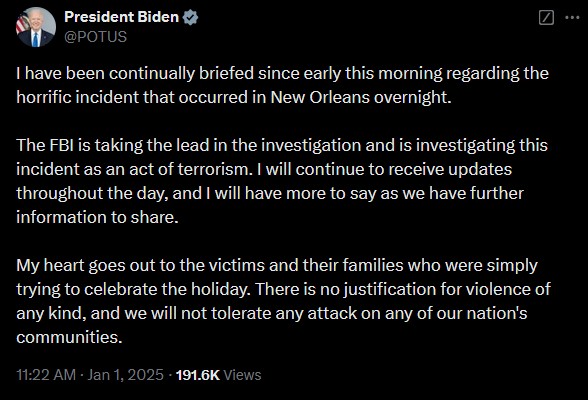Click the American flag in avatar
Viewport: 588px width, 400px height.
pos(23,23)
